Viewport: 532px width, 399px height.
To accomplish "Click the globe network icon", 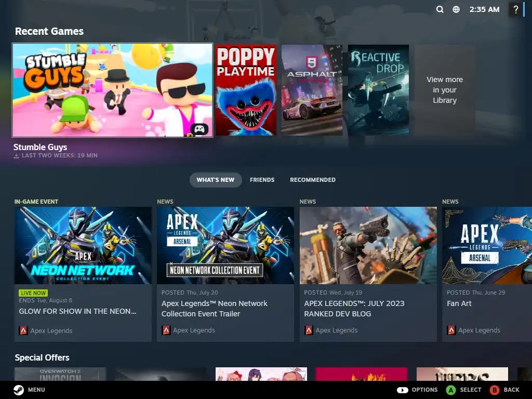I will pos(456,9).
